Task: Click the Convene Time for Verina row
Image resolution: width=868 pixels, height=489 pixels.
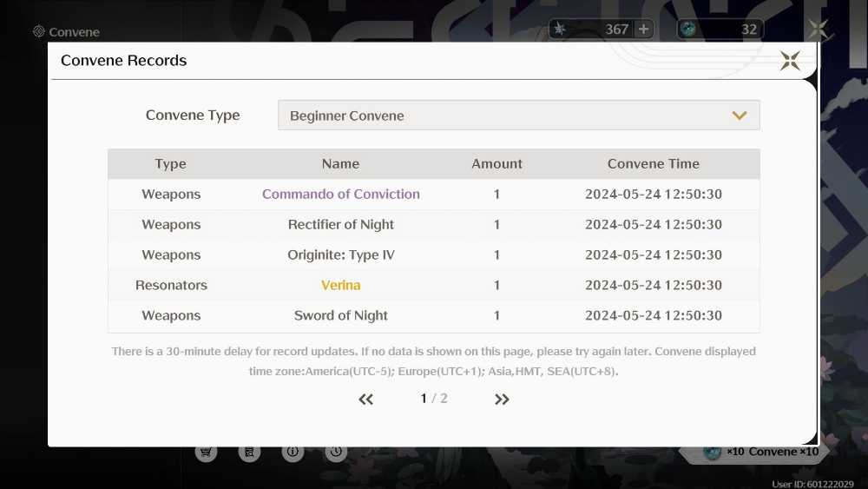Action: pos(654,285)
